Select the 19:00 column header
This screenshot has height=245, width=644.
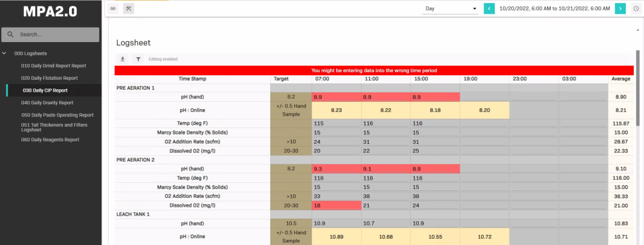pyautogui.click(x=484, y=79)
